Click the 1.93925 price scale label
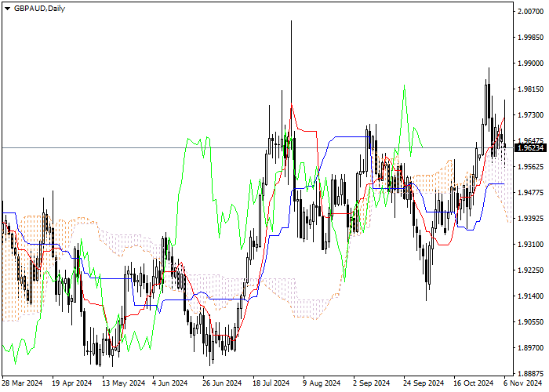The width and height of the screenshot is (549, 392). point(531,219)
